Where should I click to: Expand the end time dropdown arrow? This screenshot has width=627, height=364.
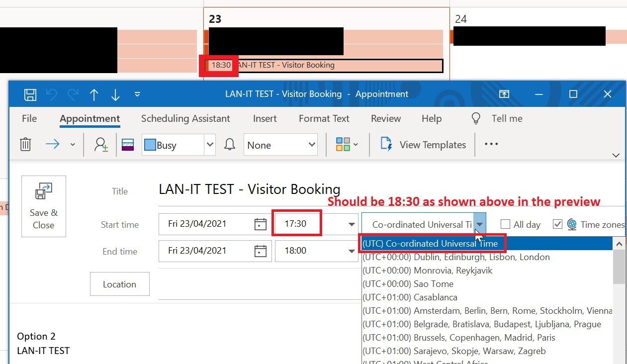click(x=352, y=251)
